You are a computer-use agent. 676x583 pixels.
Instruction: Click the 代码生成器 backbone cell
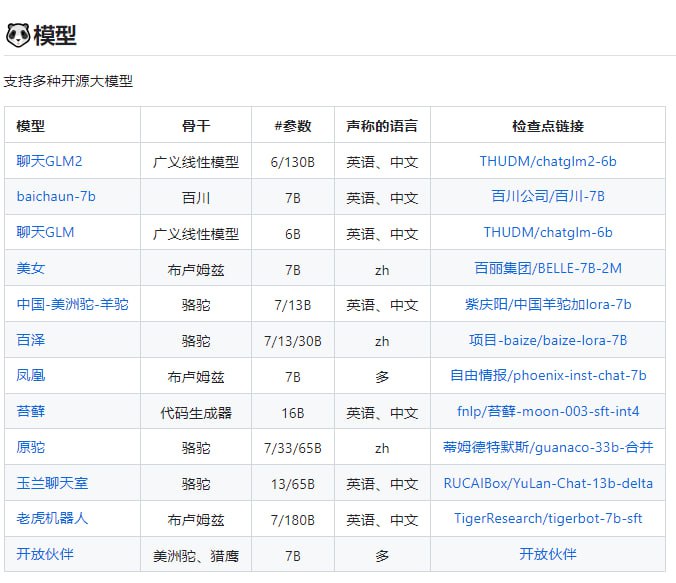pos(196,413)
